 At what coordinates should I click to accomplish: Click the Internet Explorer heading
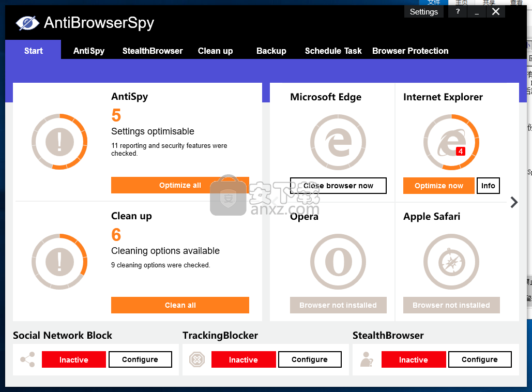443,97
